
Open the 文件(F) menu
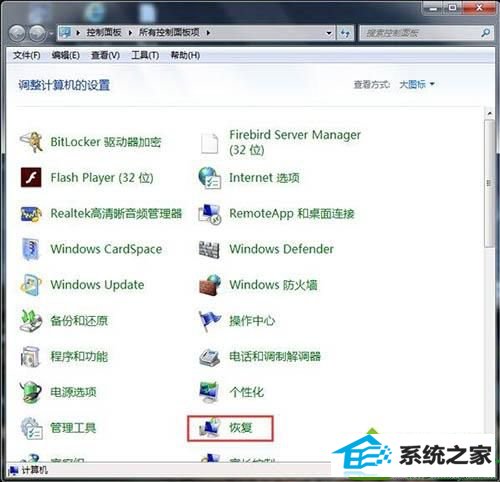(x=27, y=55)
